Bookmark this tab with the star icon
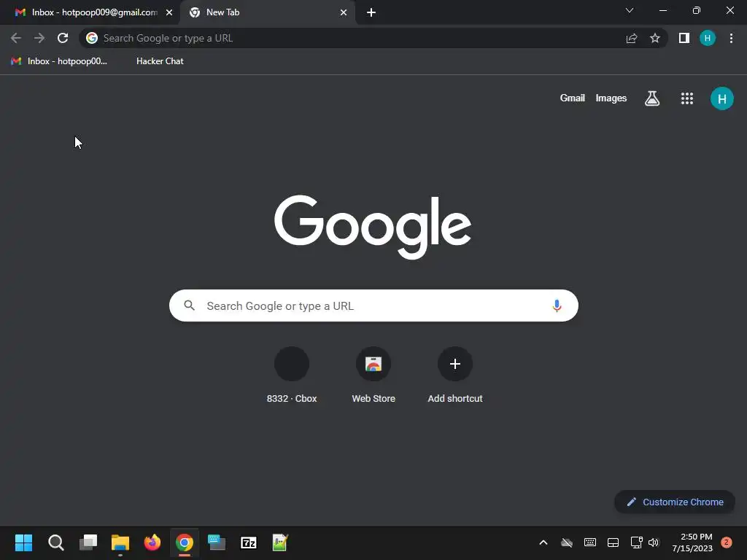 pos(655,38)
